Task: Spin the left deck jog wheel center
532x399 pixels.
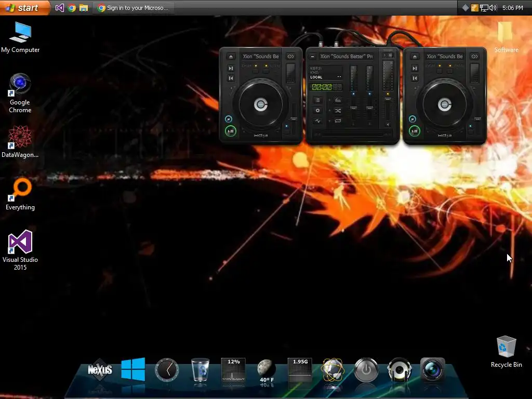Action: tap(261, 104)
